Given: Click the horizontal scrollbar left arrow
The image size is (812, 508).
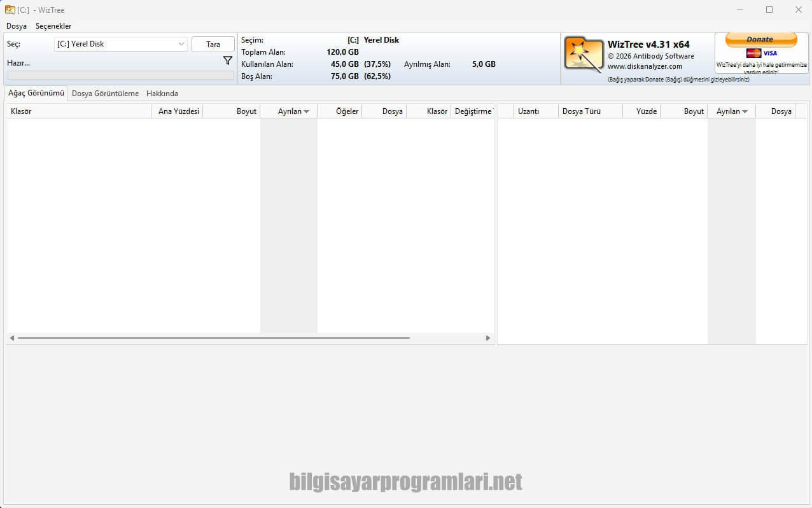Looking at the screenshot, I should [x=12, y=338].
